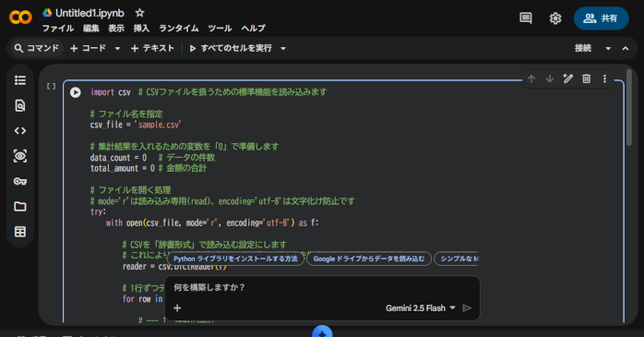Screen dimensions: 644x337
Task: Click the notebook vertical scrollbar
Action: (629, 107)
